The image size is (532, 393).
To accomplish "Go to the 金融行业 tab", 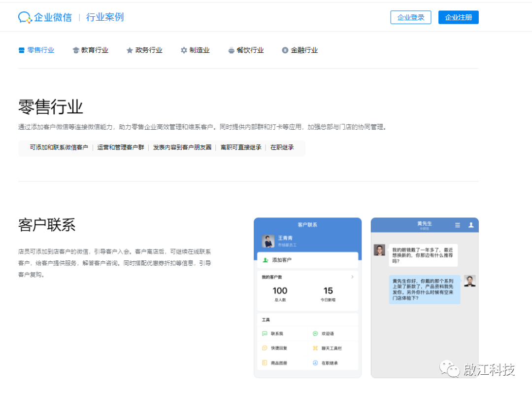I will [x=299, y=50].
